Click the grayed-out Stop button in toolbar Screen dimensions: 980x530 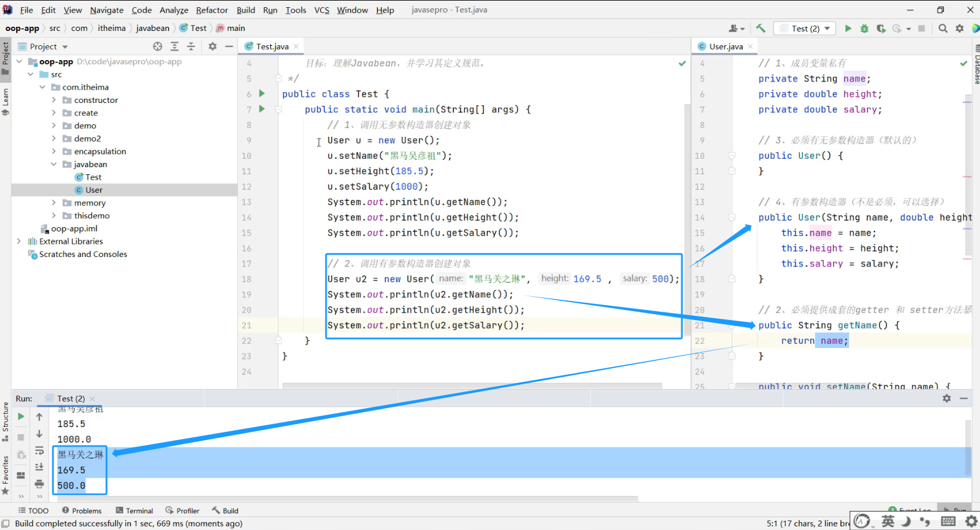tap(922, 28)
